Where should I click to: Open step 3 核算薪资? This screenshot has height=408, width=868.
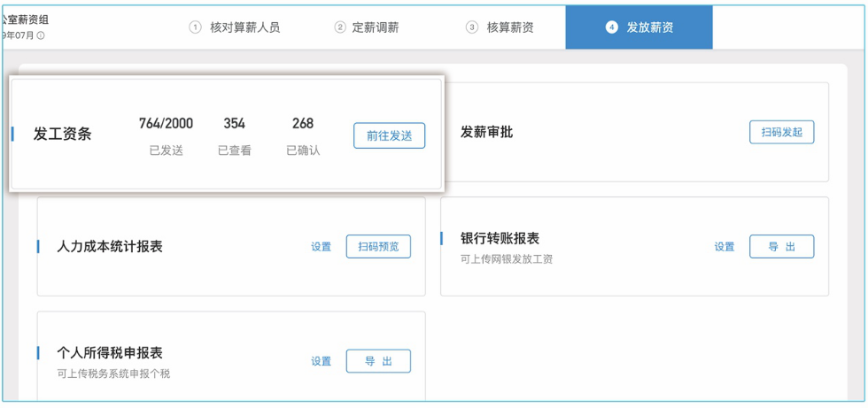click(500, 27)
